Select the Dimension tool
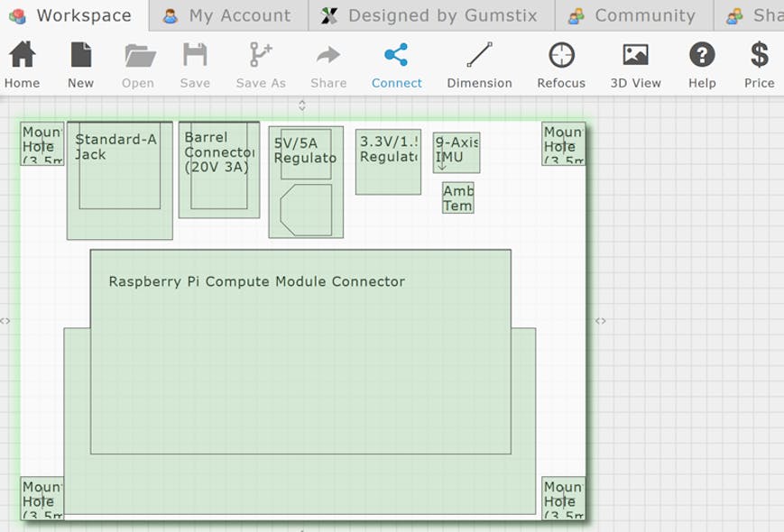Image resolution: width=784 pixels, height=532 pixels. [x=479, y=64]
